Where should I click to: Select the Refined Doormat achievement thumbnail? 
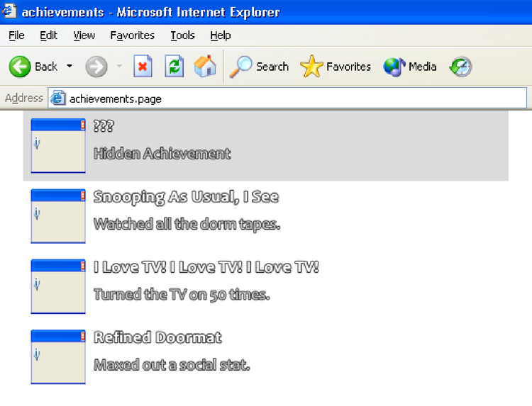pyautogui.click(x=58, y=356)
